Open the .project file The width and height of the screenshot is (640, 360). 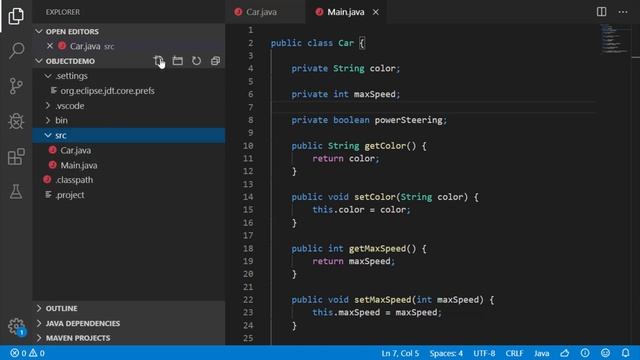coord(129,195)
